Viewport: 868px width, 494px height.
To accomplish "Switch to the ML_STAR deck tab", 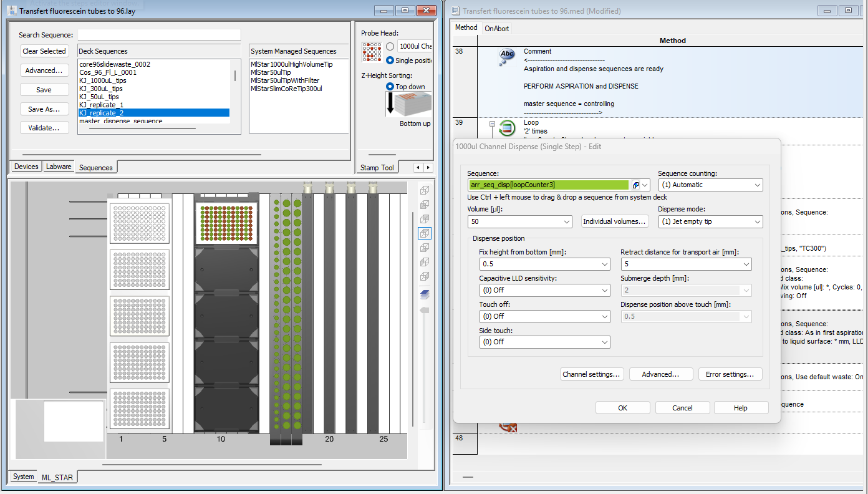I will click(x=57, y=477).
